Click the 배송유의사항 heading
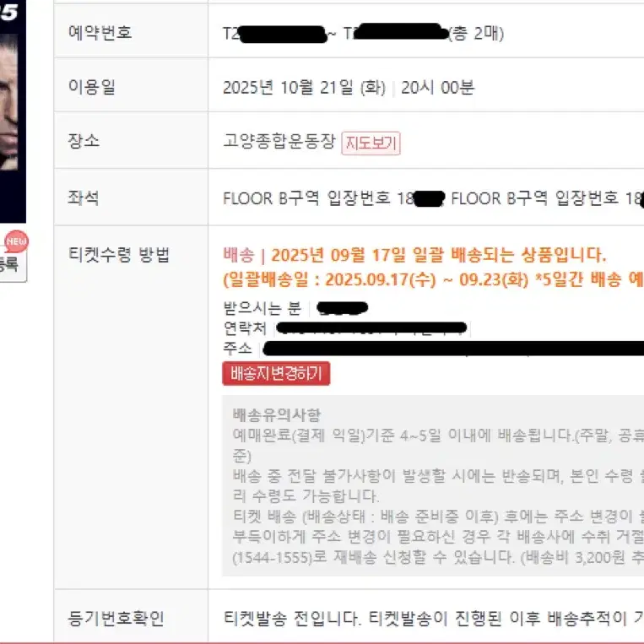The width and height of the screenshot is (644, 644). [276, 414]
